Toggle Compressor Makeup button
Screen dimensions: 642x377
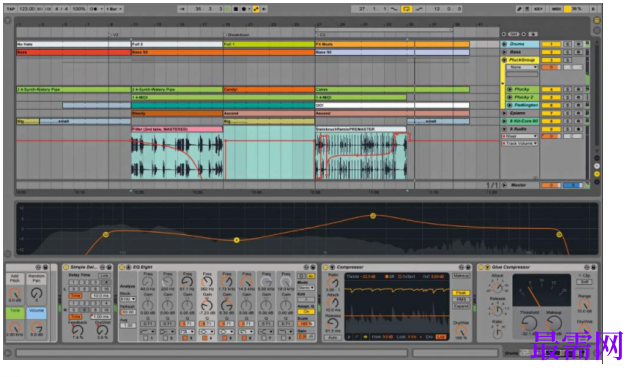[x=461, y=275]
